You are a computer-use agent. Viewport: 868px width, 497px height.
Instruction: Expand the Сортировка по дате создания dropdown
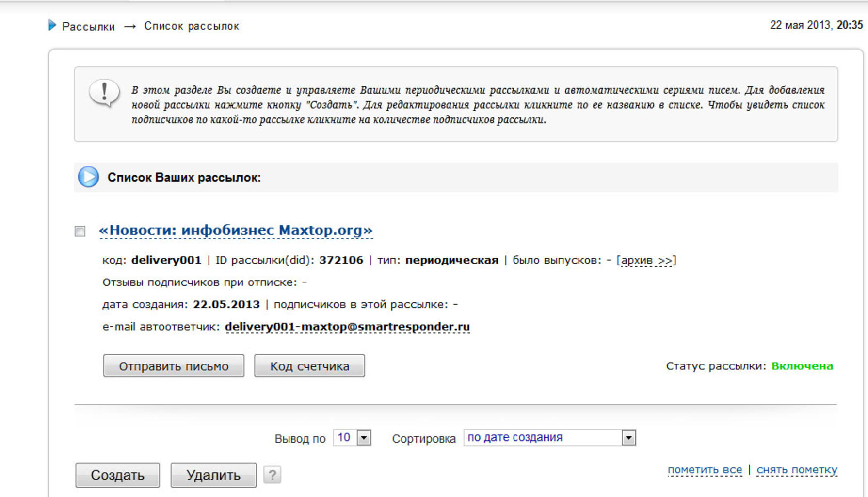pyautogui.click(x=549, y=437)
